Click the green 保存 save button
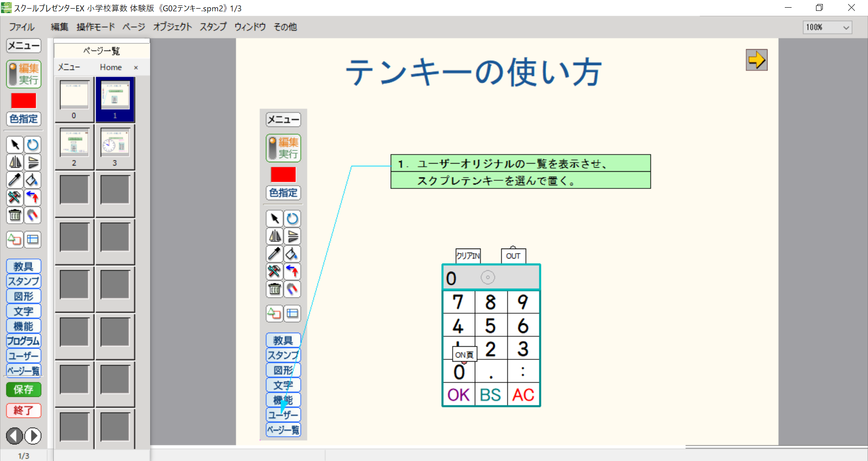This screenshot has width=868, height=461. click(24, 390)
